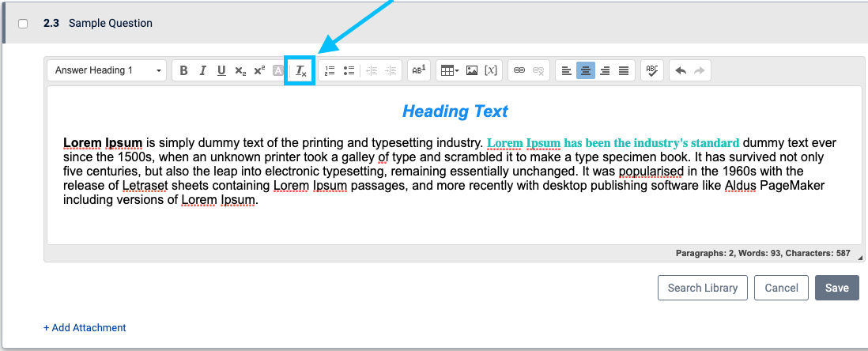This screenshot has height=351, width=868.
Task: Toggle center alignment
Action: coord(586,70)
